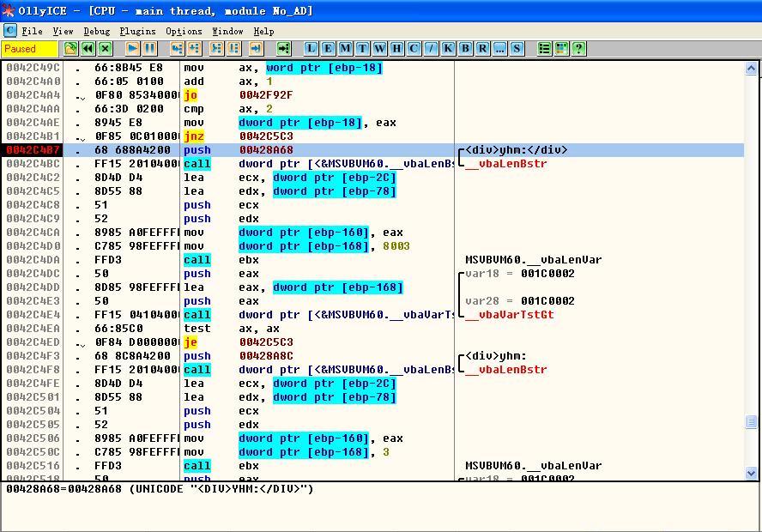The image size is (762, 532).
Task: Click the Close program X icon
Action: 106,49
